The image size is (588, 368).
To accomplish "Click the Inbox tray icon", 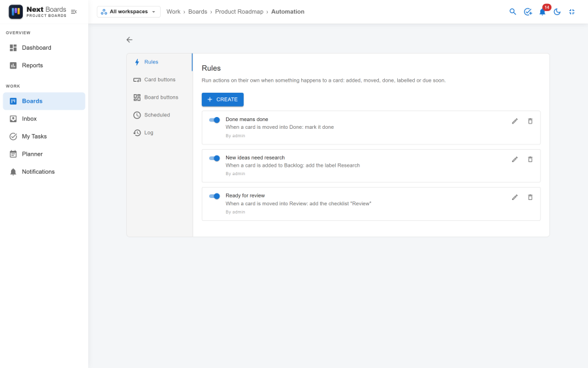I will (13, 118).
